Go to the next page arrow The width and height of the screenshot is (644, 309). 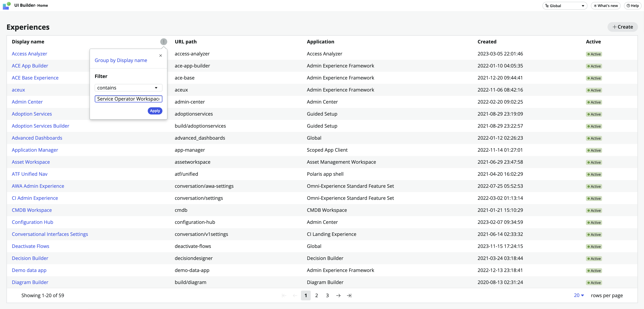pos(338,295)
